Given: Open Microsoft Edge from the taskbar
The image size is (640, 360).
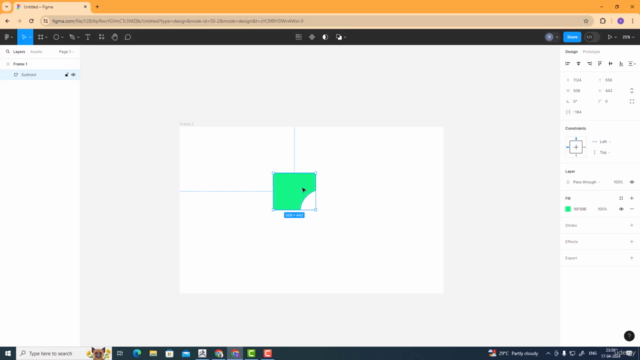Looking at the screenshot, I should click(x=137, y=353).
